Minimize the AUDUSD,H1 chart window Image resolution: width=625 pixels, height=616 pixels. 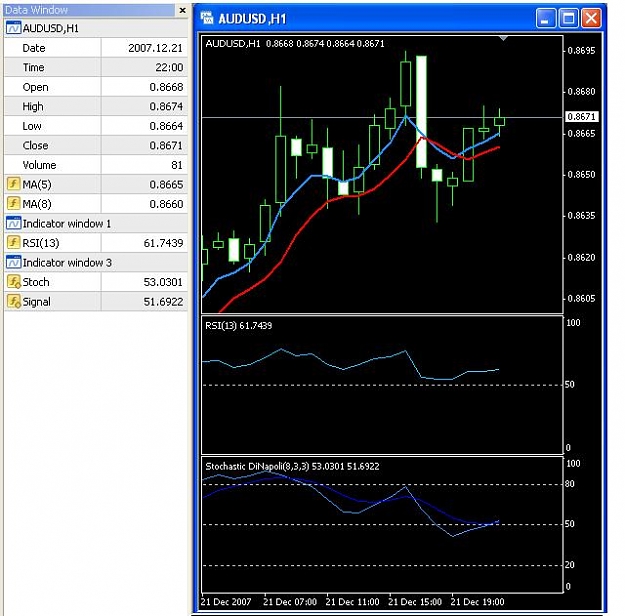pos(546,18)
